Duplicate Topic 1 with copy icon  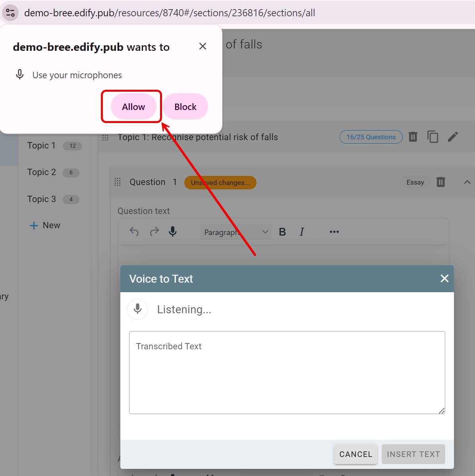(x=433, y=137)
